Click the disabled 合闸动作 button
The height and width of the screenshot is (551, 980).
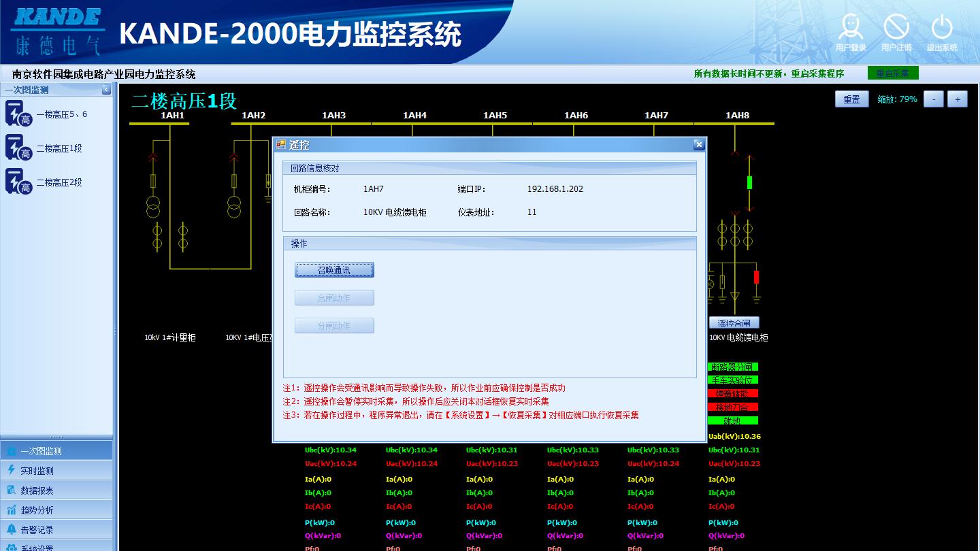click(334, 297)
